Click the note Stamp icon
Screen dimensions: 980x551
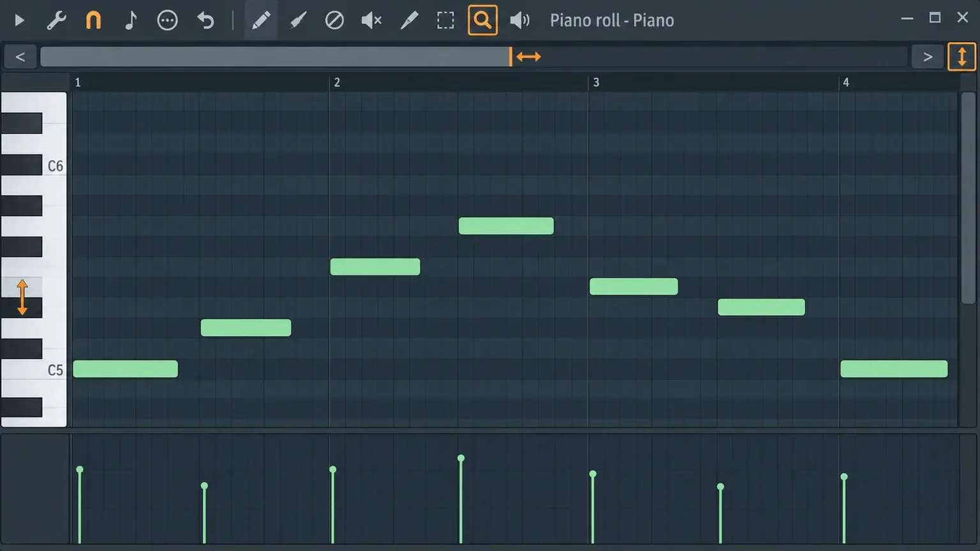click(130, 20)
